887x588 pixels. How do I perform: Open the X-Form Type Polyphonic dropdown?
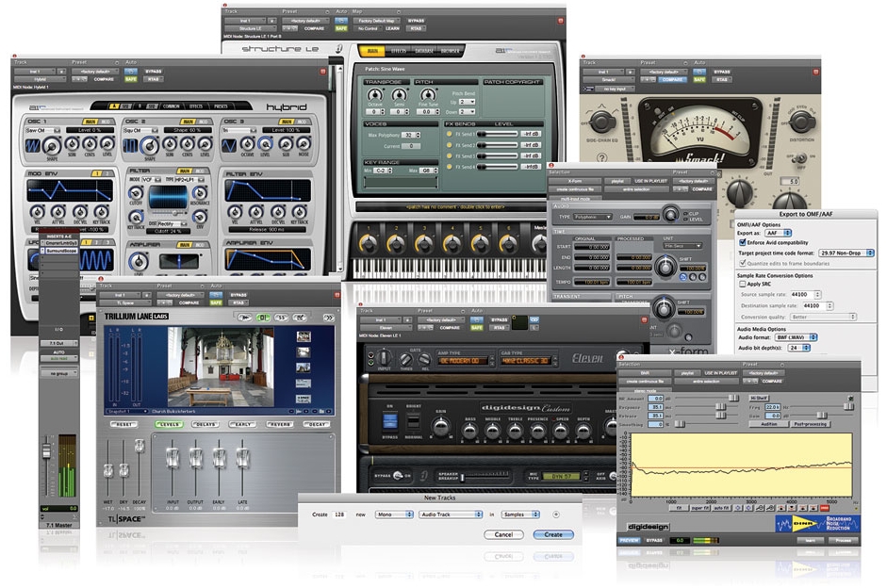tap(593, 217)
